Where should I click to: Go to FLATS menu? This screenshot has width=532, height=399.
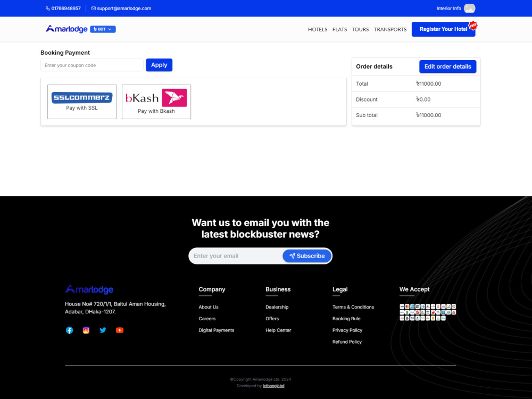[x=339, y=29]
